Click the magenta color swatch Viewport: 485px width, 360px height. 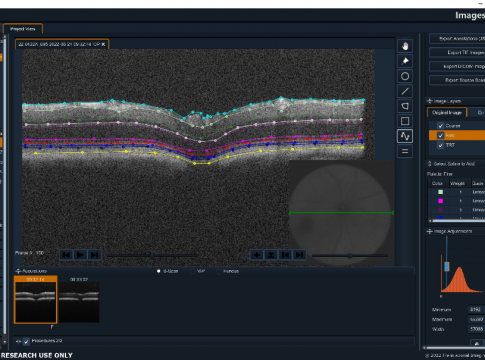click(x=440, y=201)
